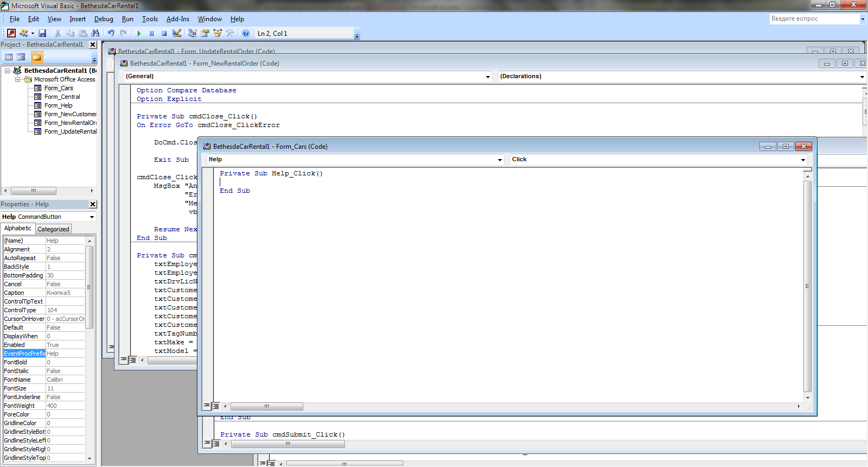This screenshot has width=868, height=467.
Task: Open the Toolbox icon
Action: (x=230, y=33)
